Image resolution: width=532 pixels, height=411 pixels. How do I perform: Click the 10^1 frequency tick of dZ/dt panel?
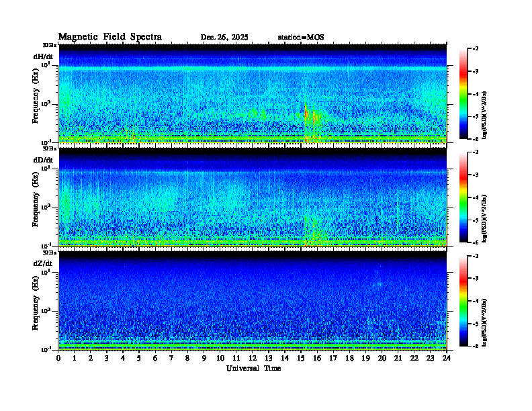46,272
